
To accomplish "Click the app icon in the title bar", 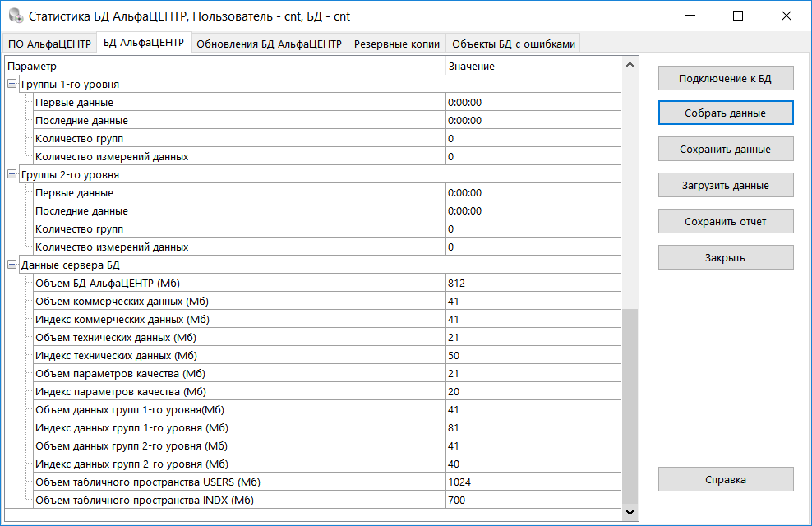I will pyautogui.click(x=16, y=16).
